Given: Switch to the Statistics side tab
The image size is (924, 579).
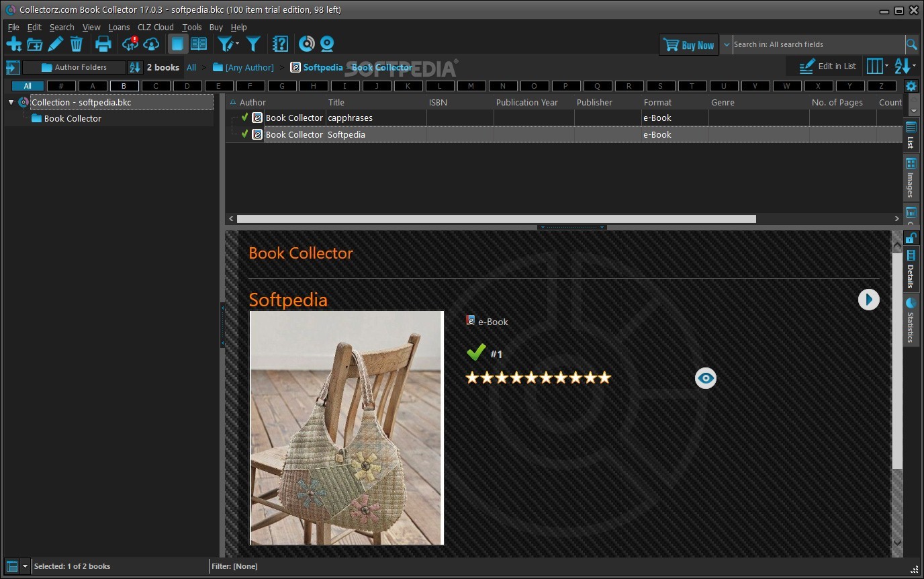Looking at the screenshot, I should (911, 320).
